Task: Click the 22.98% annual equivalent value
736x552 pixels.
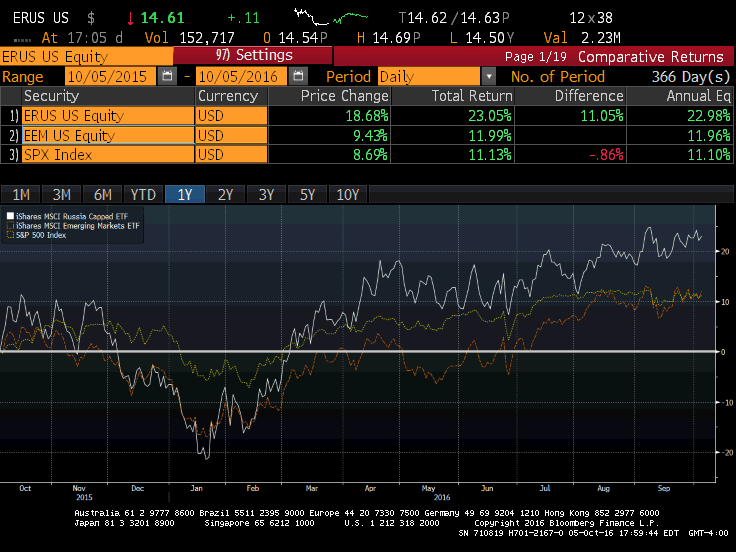Action: (709, 115)
